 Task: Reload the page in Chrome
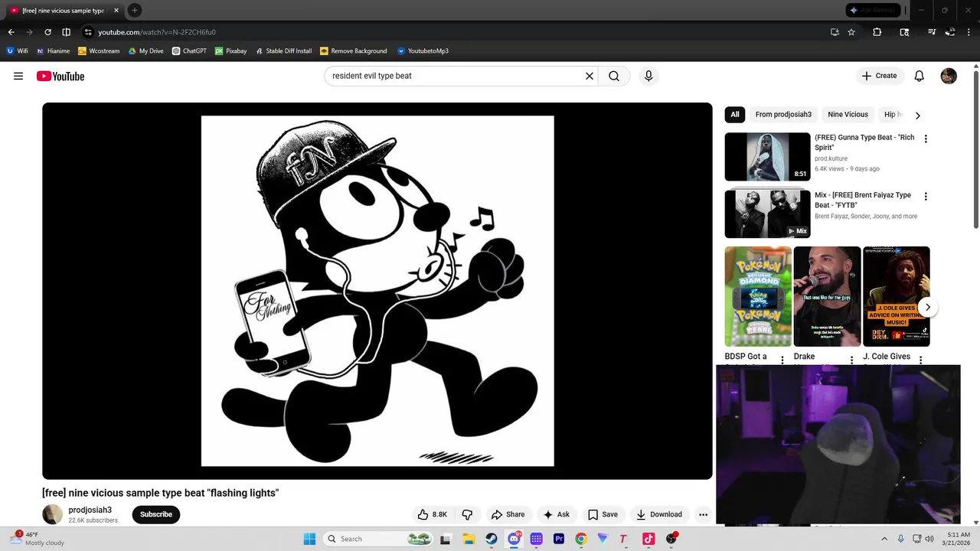pyautogui.click(x=47, y=32)
